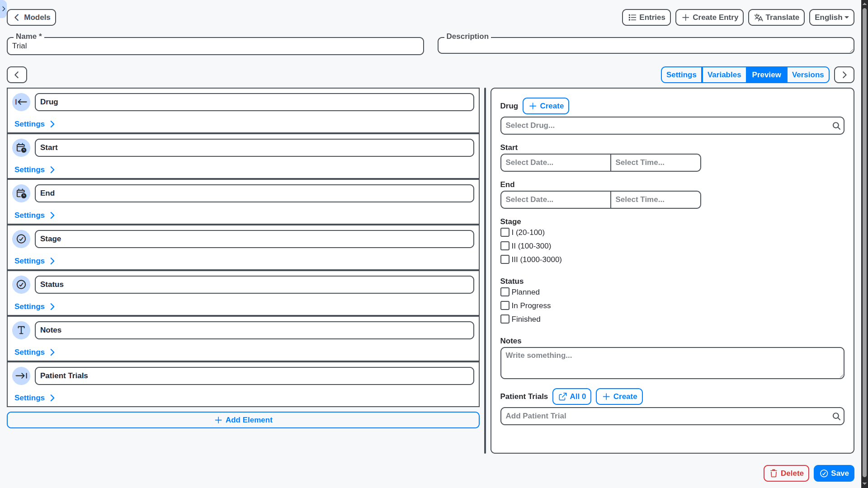This screenshot has width=868, height=488.
Task: Open the Versions tab
Action: click(808, 75)
